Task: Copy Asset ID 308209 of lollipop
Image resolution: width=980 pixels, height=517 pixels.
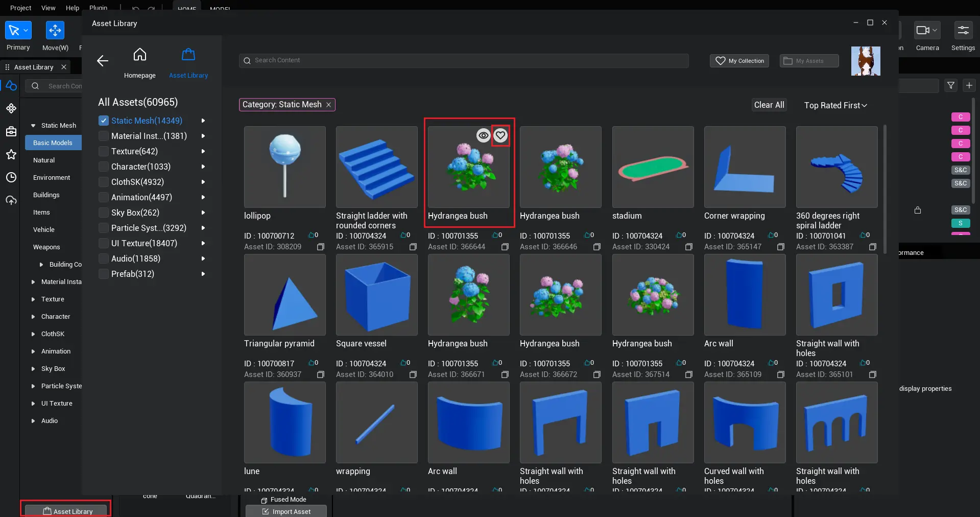Action: tap(321, 247)
